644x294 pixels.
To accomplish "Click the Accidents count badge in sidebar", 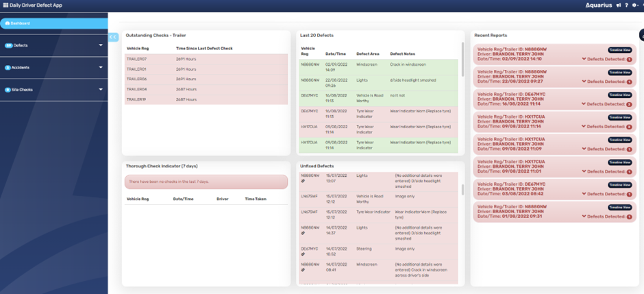I will coord(8,67).
